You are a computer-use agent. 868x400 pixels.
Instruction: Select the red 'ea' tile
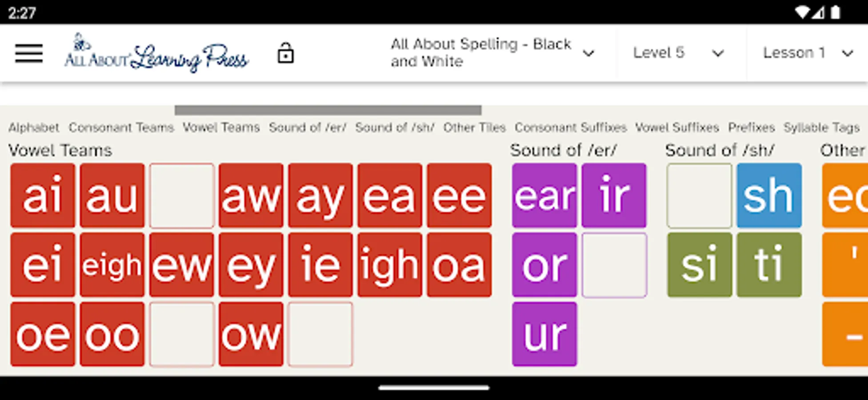(x=390, y=196)
